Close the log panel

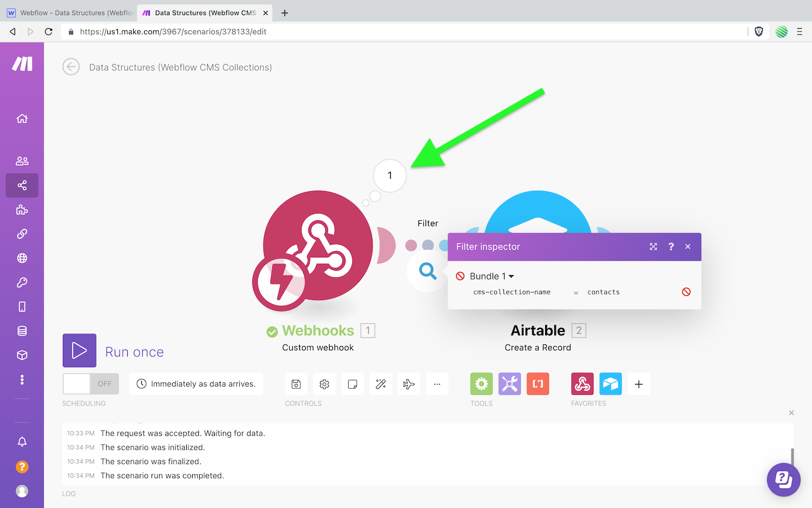(791, 413)
